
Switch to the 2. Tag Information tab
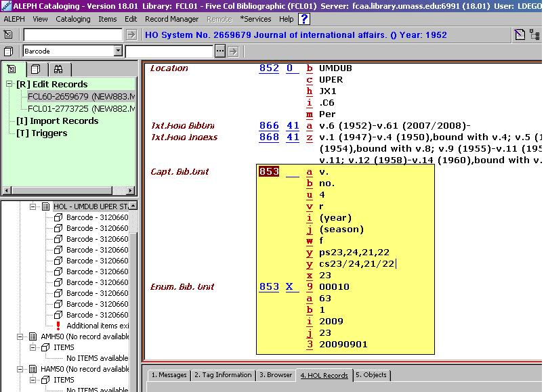pos(222,374)
